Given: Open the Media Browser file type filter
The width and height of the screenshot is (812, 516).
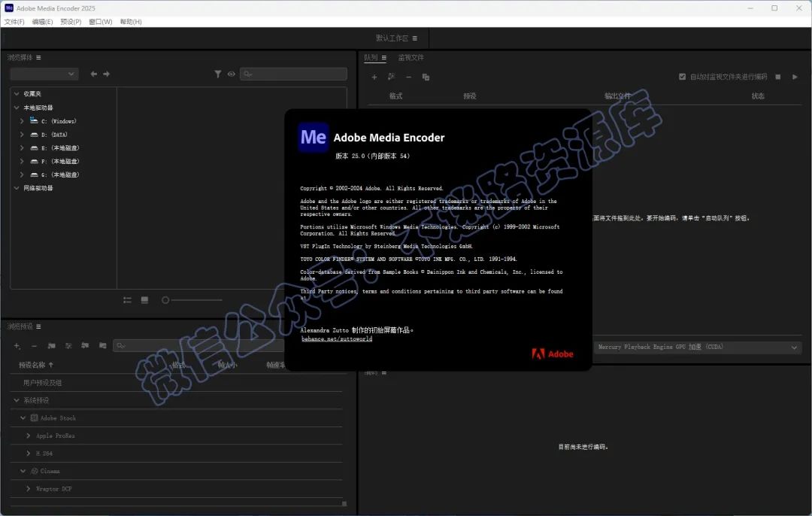Looking at the screenshot, I should click(x=218, y=74).
